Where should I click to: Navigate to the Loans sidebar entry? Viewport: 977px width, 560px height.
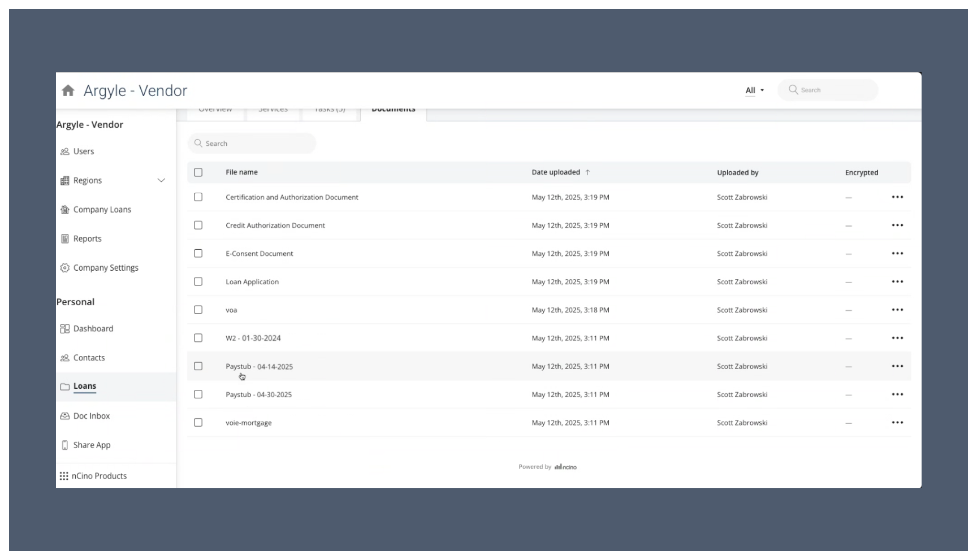pyautogui.click(x=84, y=386)
